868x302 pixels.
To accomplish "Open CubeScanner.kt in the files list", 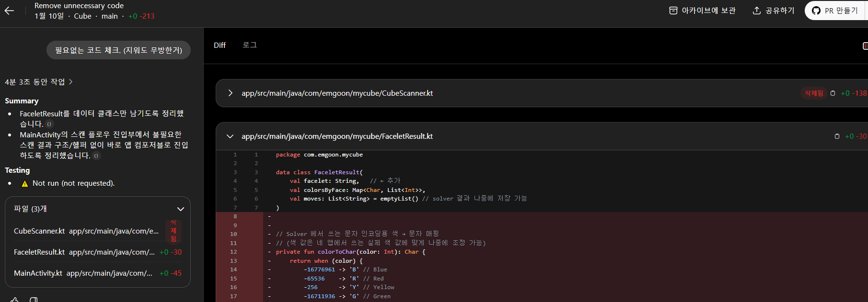I will (x=98, y=231).
